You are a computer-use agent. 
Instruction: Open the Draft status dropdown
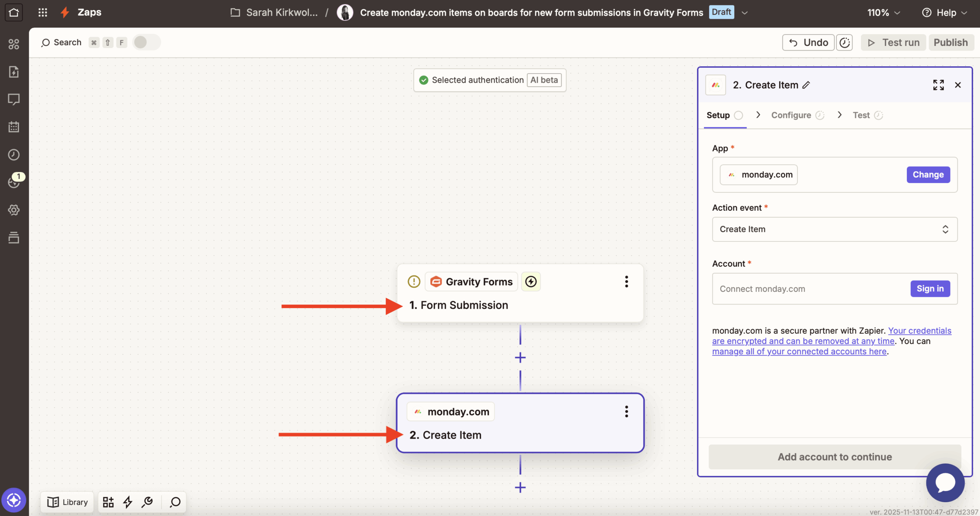745,12
